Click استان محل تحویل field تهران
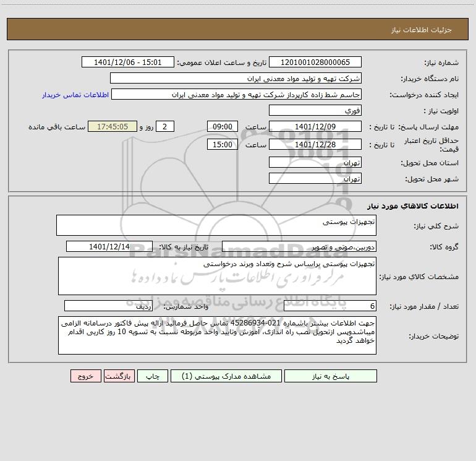The image size is (476, 461). coord(315,162)
